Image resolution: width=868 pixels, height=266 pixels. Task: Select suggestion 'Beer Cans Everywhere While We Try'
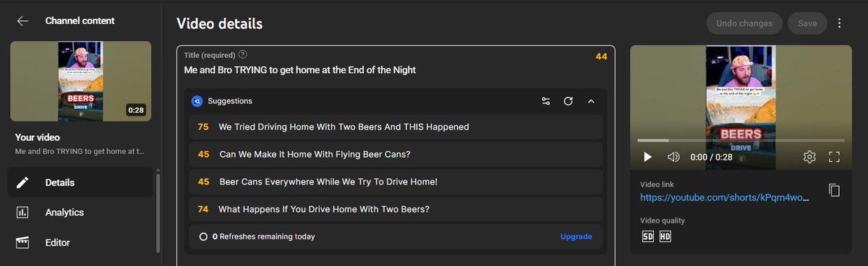(396, 181)
